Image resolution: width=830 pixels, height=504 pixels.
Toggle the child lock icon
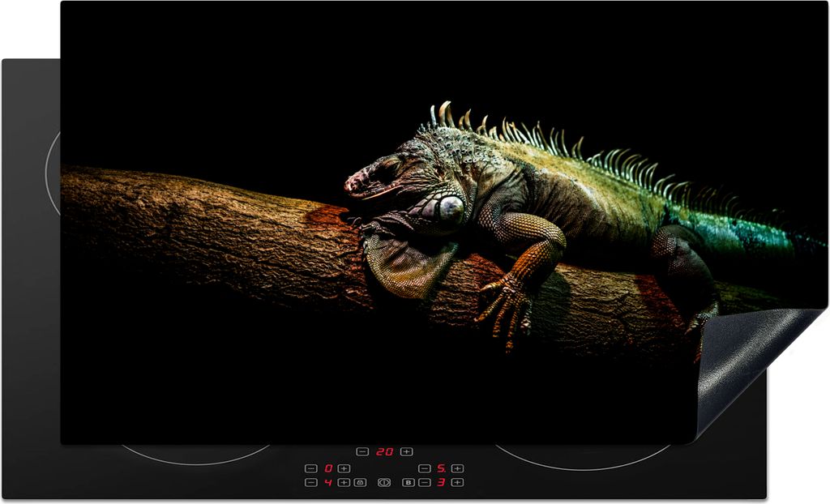360,482
